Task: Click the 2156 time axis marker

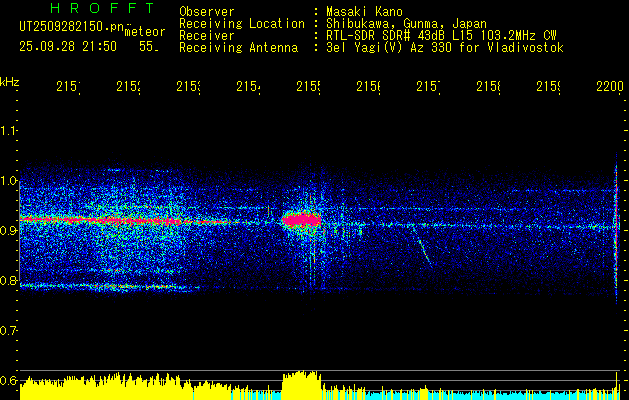Action: (369, 87)
